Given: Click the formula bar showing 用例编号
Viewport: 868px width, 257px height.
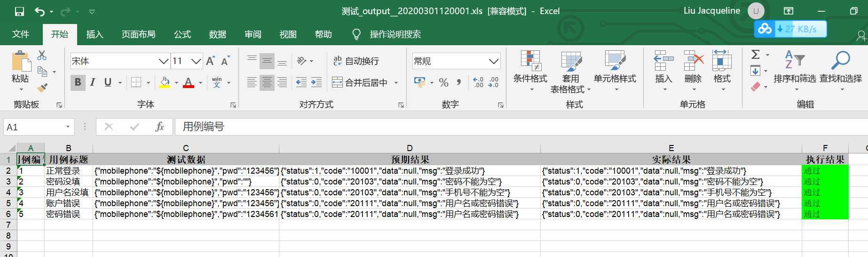Looking at the screenshot, I should (521, 127).
